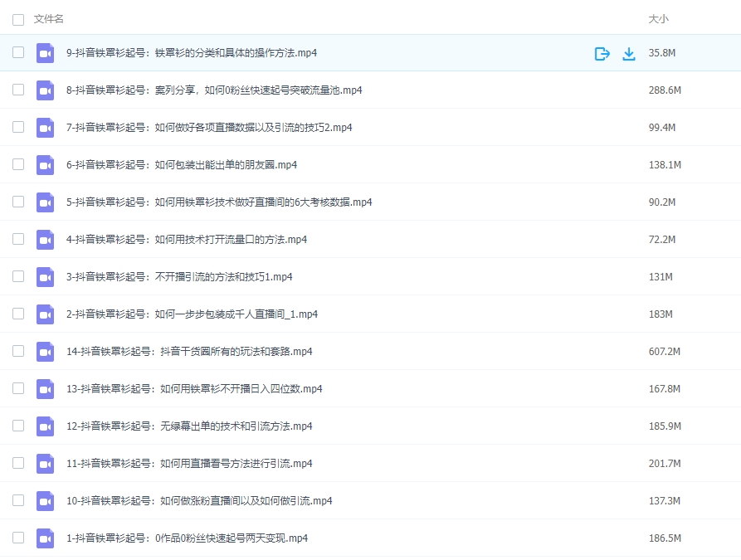Open 5-抖音铁罩衫起号 6大考核数据.mp4 file name
The height and width of the screenshot is (560, 741).
point(219,202)
